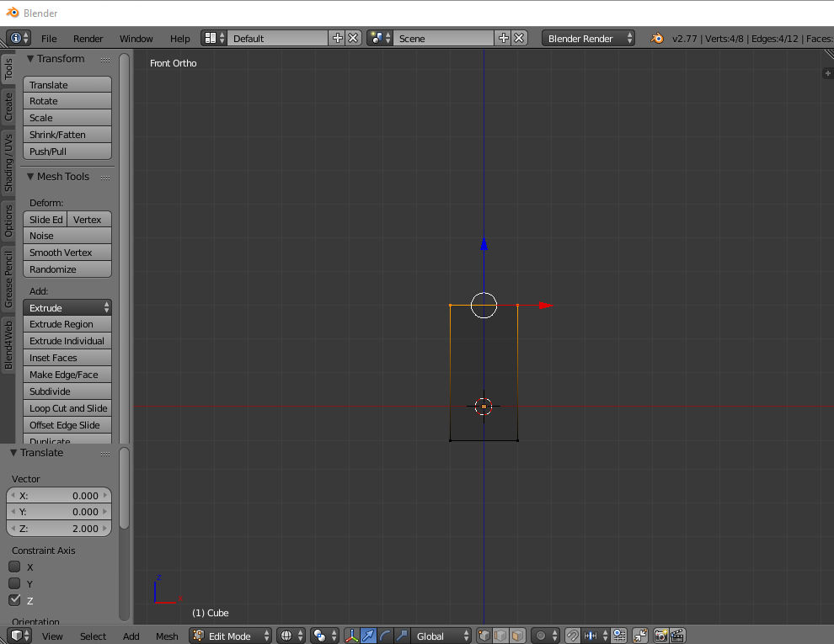Expand the properties region plus icon
The height and width of the screenshot is (644, 834).
tap(827, 73)
